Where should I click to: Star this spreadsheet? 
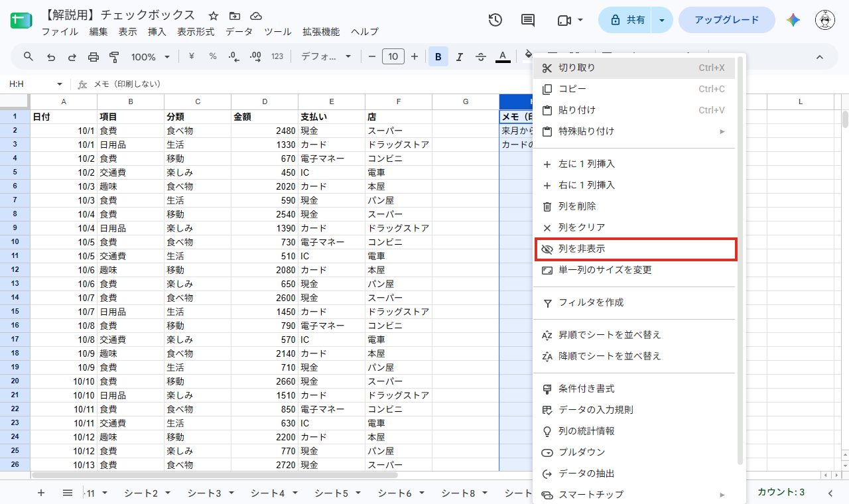214,15
